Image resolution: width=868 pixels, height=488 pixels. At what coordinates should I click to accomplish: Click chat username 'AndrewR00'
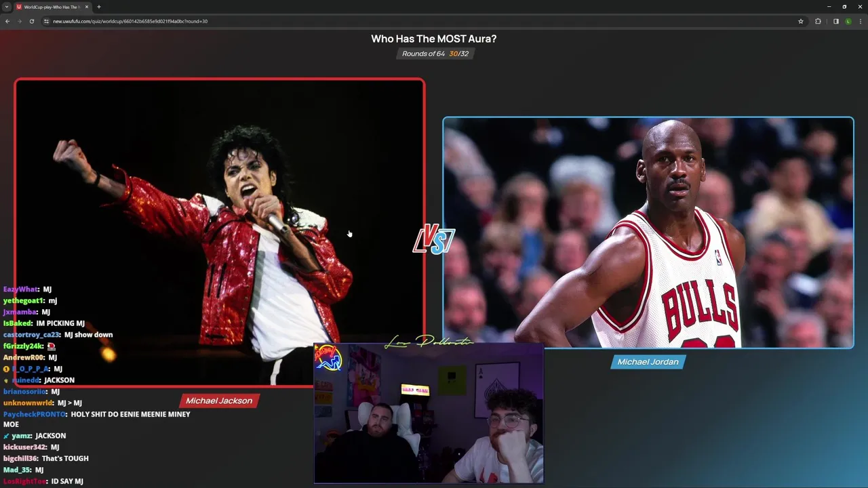click(24, 357)
